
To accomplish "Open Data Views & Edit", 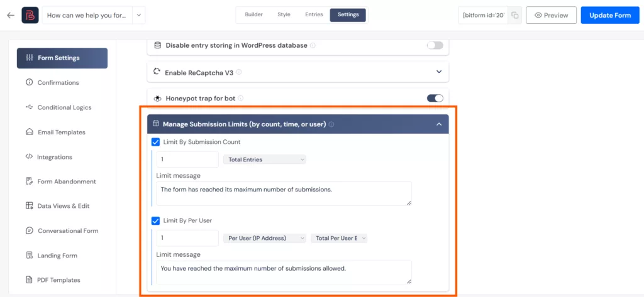I will coord(64,206).
